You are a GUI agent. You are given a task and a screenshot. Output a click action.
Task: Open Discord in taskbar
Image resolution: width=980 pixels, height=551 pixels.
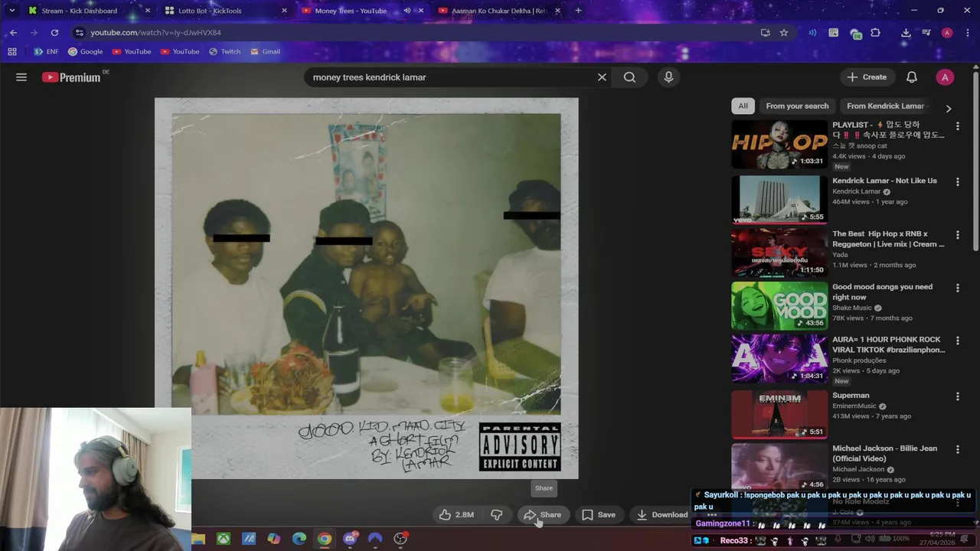[350, 539]
